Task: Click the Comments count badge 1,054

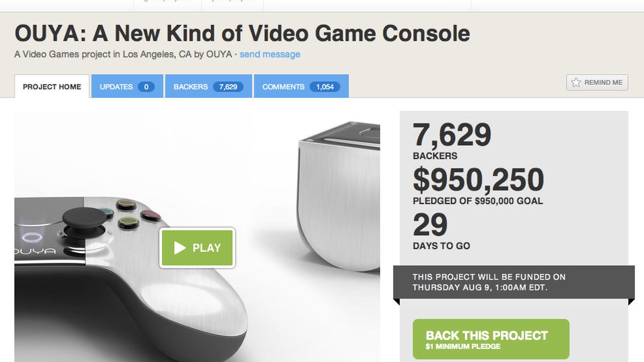Action: [325, 87]
